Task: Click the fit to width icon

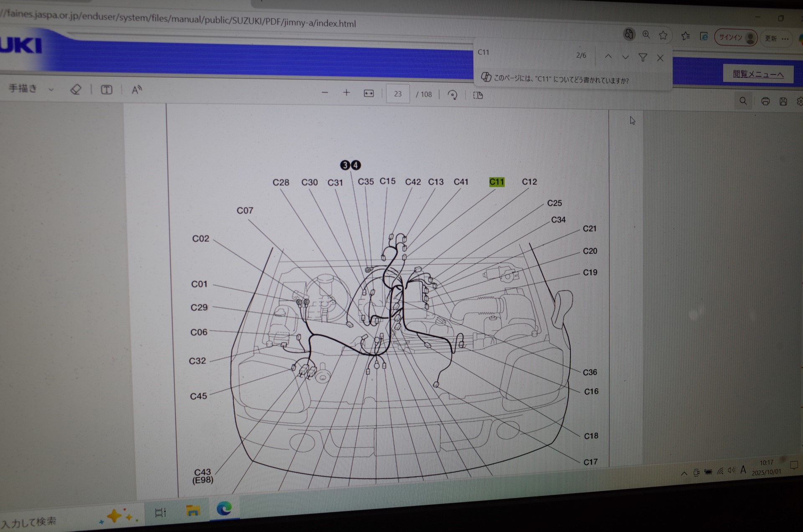Action: 368,94
